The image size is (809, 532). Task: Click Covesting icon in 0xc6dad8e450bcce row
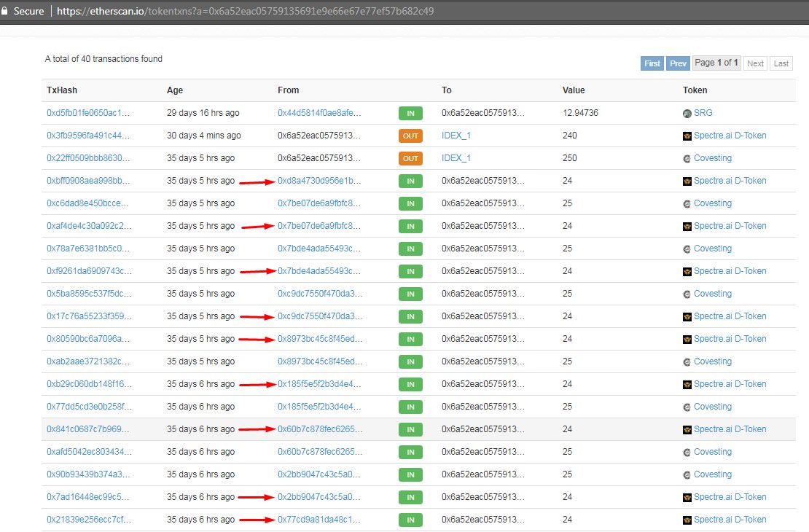[x=687, y=204]
